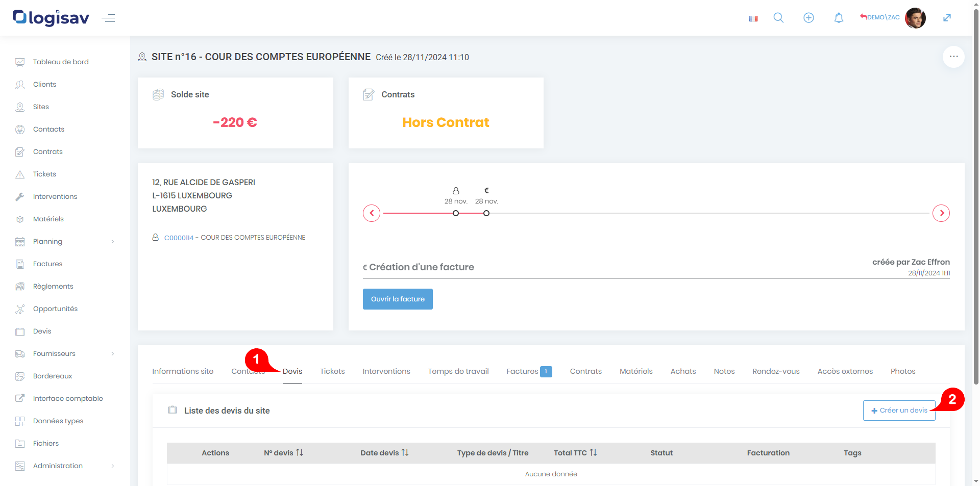The height and width of the screenshot is (486, 980).
Task: Click the Fournisseurs truck icon in sidebar
Action: coord(20,353)
